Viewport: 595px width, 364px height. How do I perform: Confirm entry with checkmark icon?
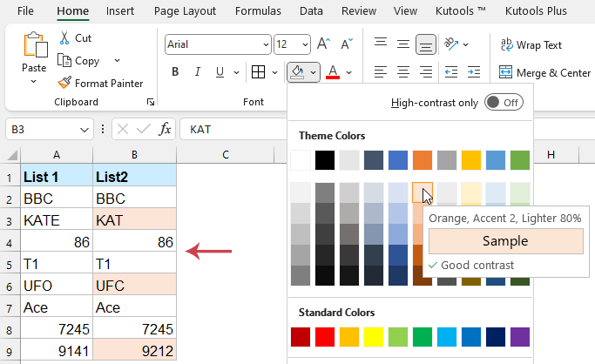(144, 129)
